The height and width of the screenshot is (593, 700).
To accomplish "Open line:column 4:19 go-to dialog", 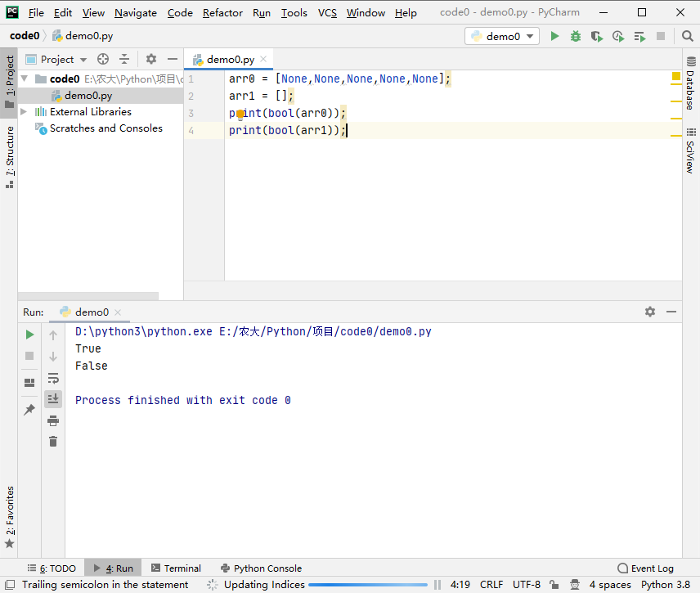I will pyautogui.click(x=460, y=585).
